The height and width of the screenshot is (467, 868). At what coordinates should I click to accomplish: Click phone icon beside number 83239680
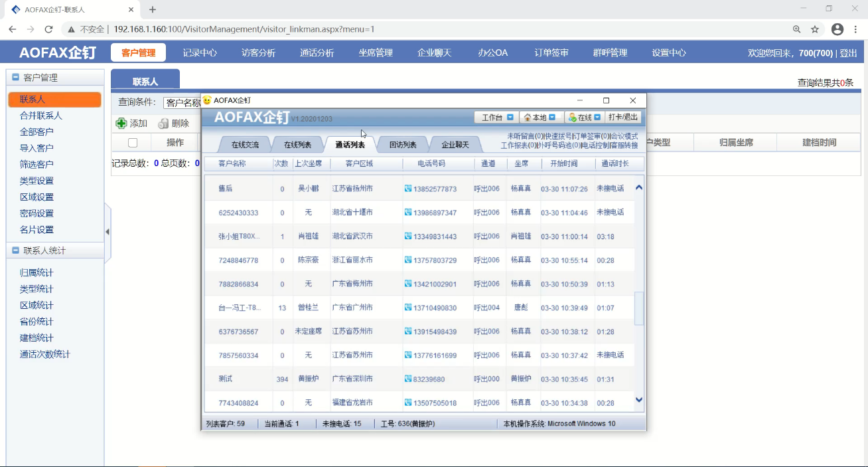click(x=408, y=379)
